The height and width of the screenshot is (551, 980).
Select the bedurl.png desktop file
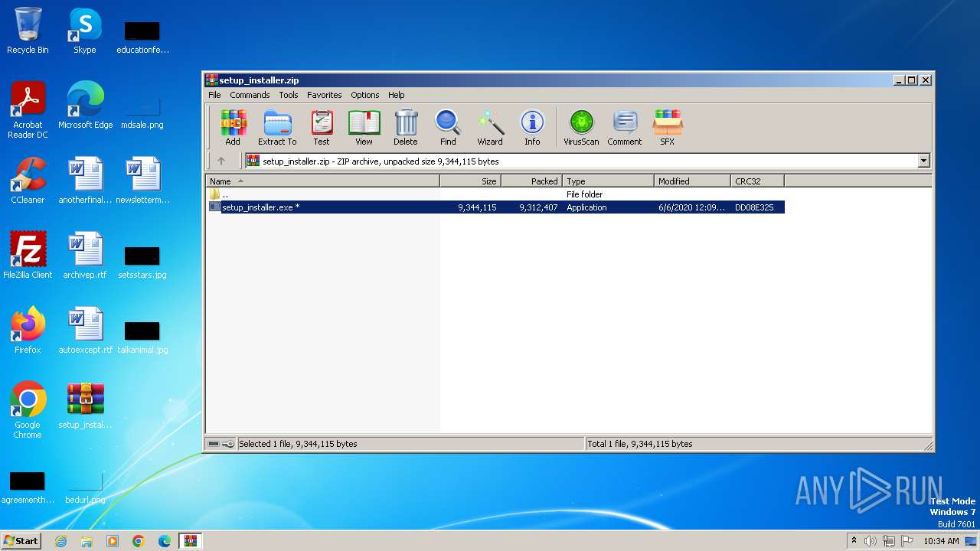85,486
